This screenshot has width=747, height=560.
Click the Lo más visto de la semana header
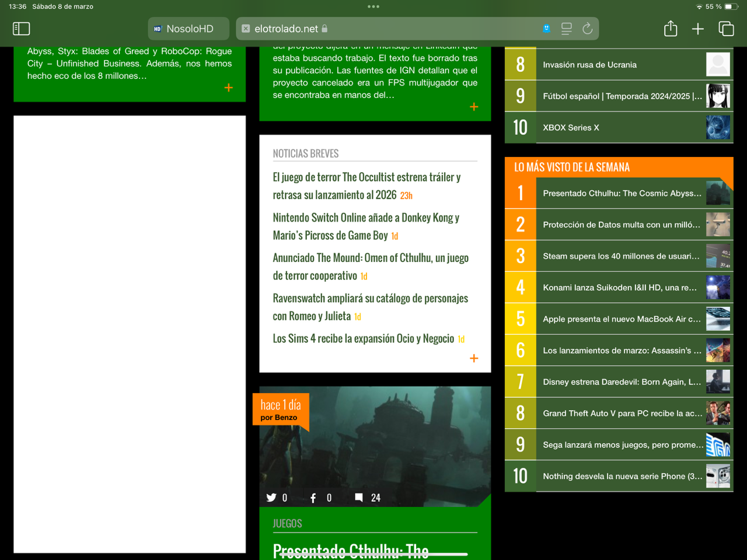tap(572, 167)
